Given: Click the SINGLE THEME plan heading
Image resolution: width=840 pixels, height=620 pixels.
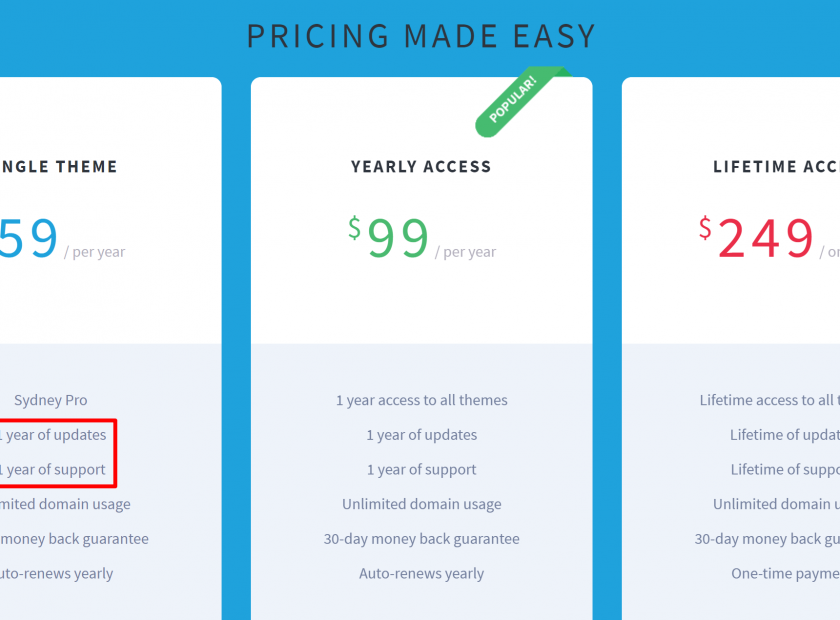Looking at the screenshot, I should 60,167.
